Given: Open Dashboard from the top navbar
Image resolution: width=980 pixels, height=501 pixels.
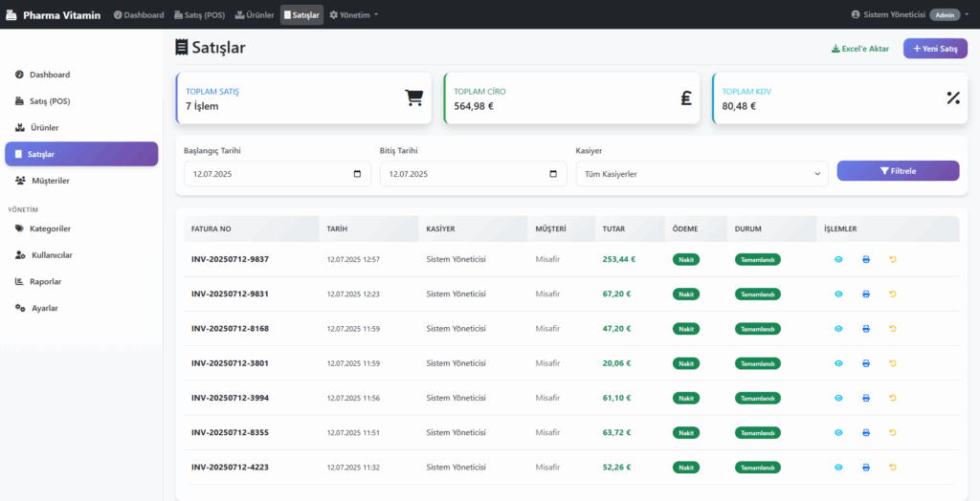Looking at the screenshot, I should click(139, 15).
